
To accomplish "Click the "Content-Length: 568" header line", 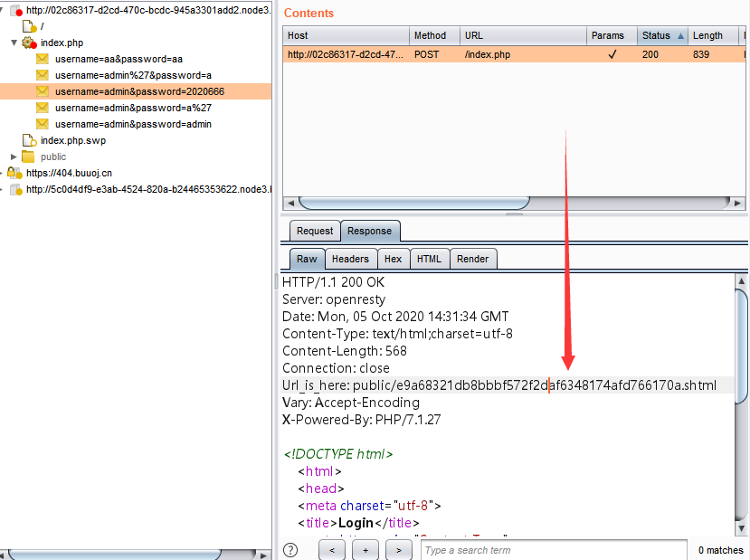I will point(345,351).
